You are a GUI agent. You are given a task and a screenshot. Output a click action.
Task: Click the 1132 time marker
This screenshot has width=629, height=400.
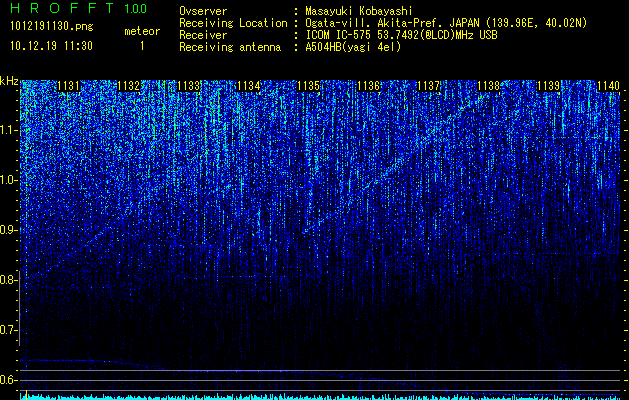click(x=129, y=86)
